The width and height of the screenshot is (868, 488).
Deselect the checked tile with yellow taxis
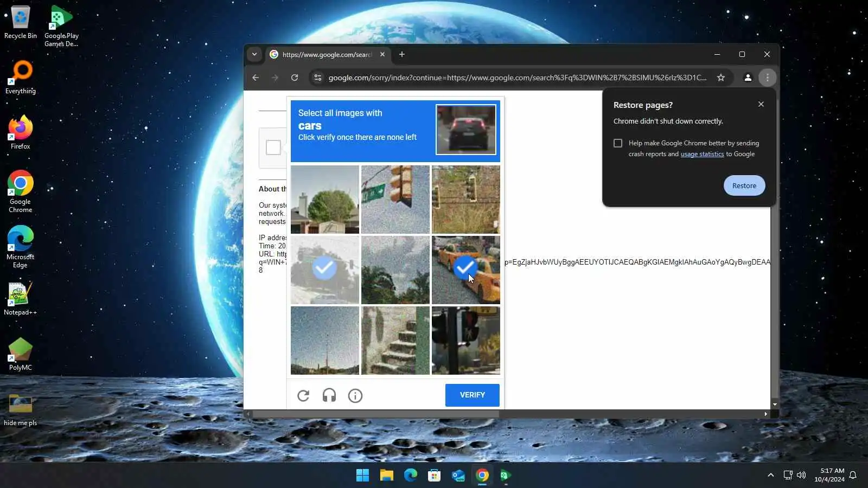[x=466, y=270]
